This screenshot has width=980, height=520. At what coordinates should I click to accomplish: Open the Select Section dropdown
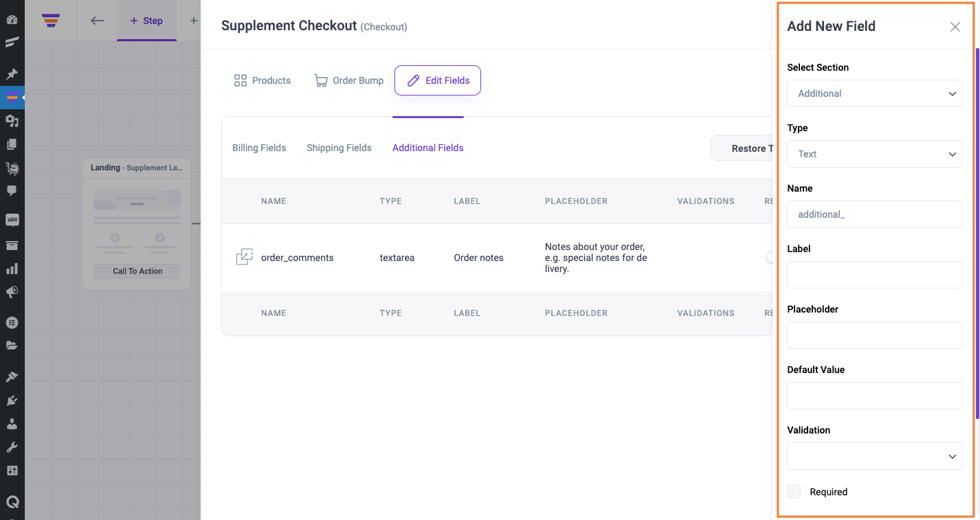(x=874, y=93)
